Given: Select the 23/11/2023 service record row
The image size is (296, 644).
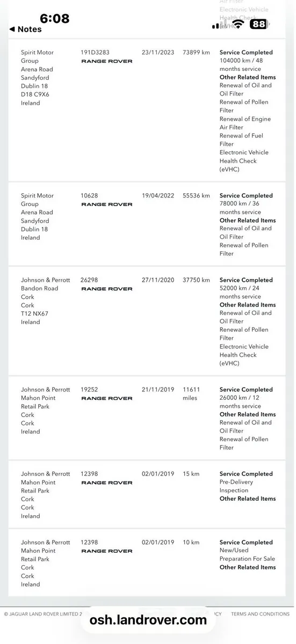Looking at the screenshot, I should click(147, 111).
